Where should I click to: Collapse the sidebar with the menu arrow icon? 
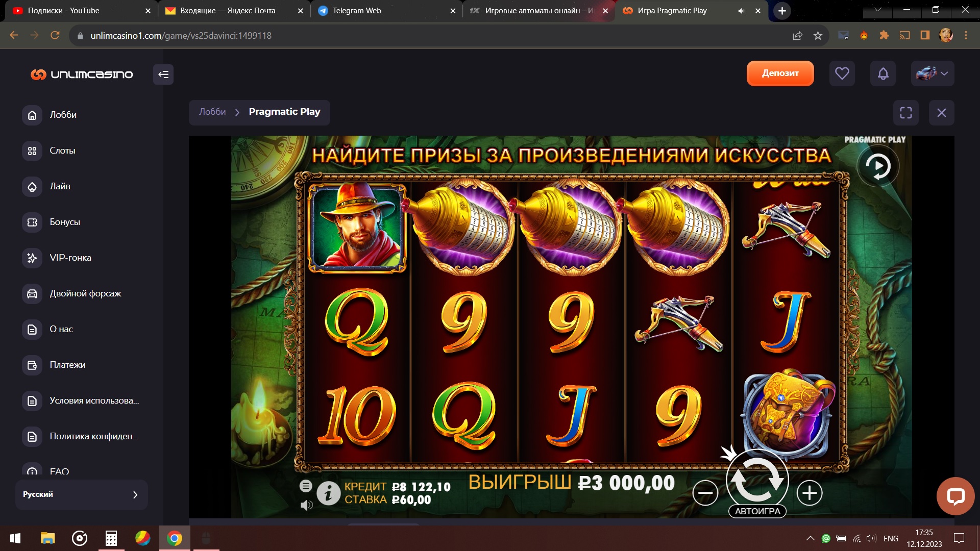click(x=163, y=74)
